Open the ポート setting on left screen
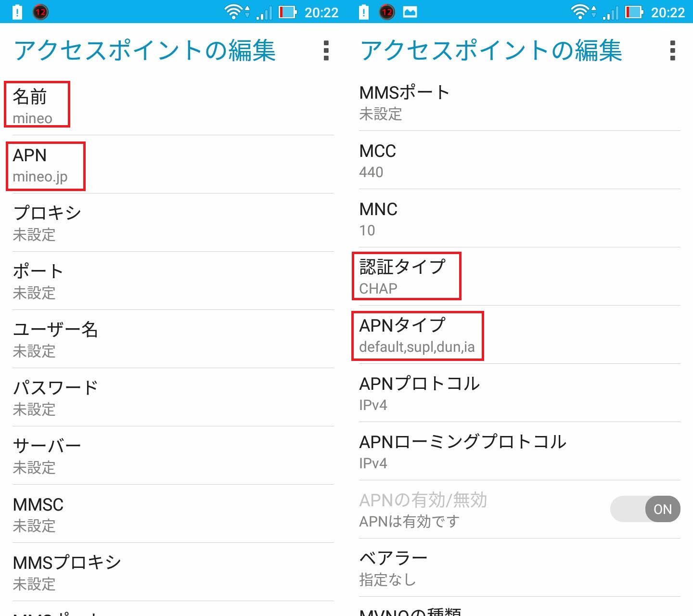Image resolution: width=693 pixels, height=616 pixels. [x=173, y=281]
